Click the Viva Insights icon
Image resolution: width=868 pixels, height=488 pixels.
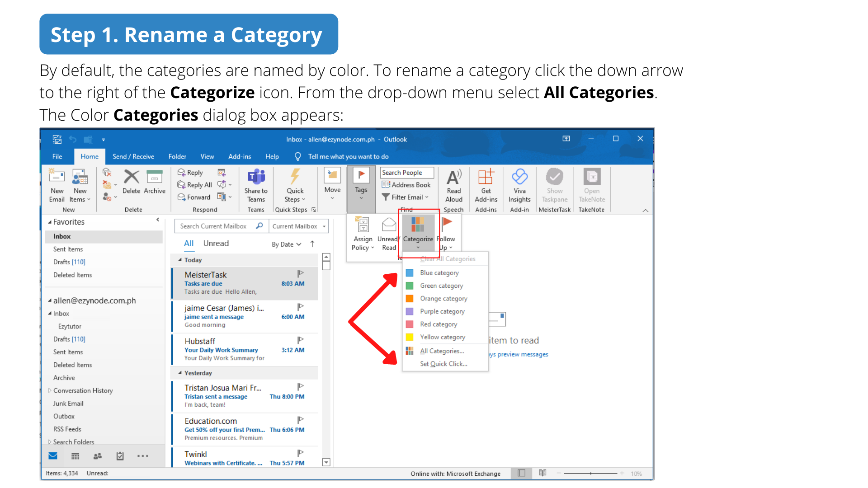click(x=519, y=177)
